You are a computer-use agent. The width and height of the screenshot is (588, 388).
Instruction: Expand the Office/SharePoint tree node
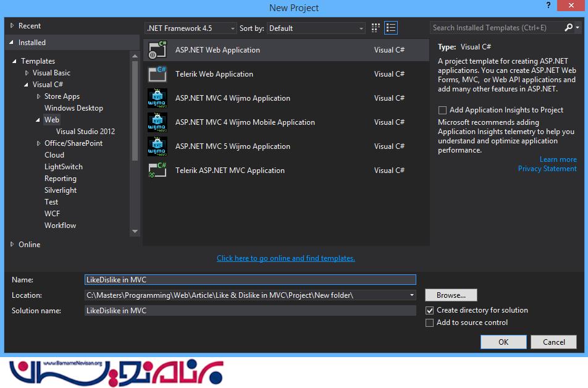click(x=38, y=143)
